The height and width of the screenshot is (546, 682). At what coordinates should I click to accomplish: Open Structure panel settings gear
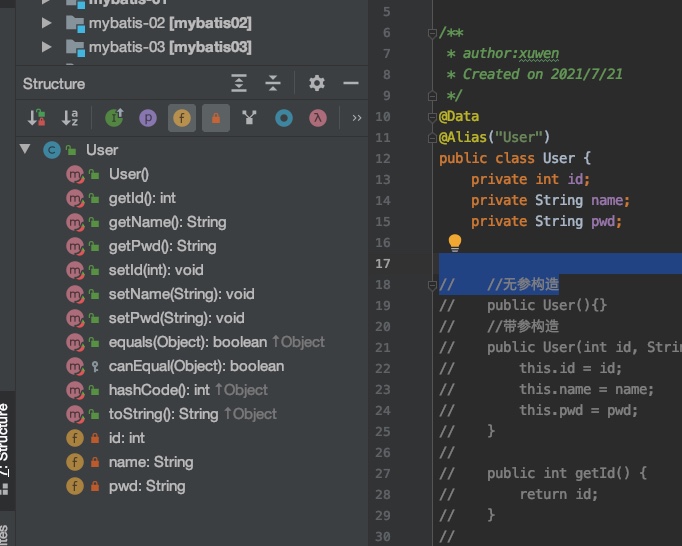(316, 84)
